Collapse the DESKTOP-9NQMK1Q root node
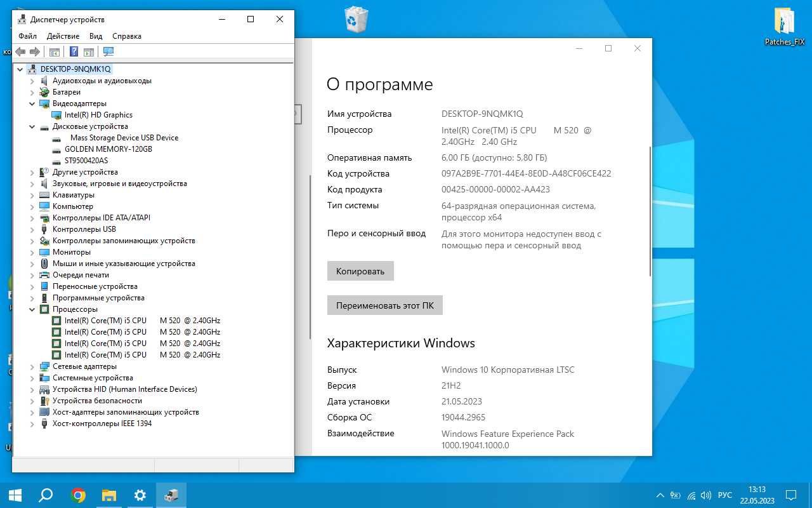This screenshot has height=508, width=812. point(20,69)
